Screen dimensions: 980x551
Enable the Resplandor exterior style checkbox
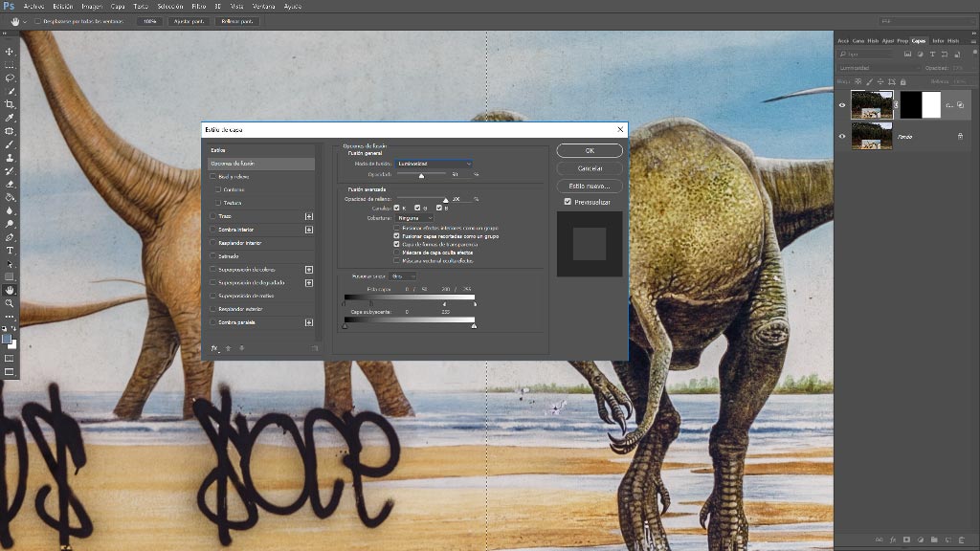point(212,309)
